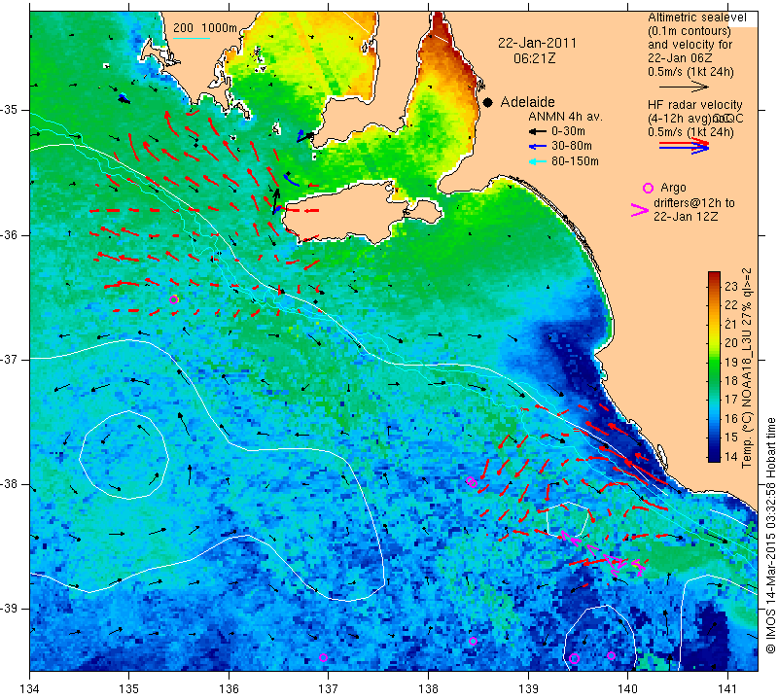Click the red and blue HF radar scale arrows
The image size is (778, 700).
685,146
